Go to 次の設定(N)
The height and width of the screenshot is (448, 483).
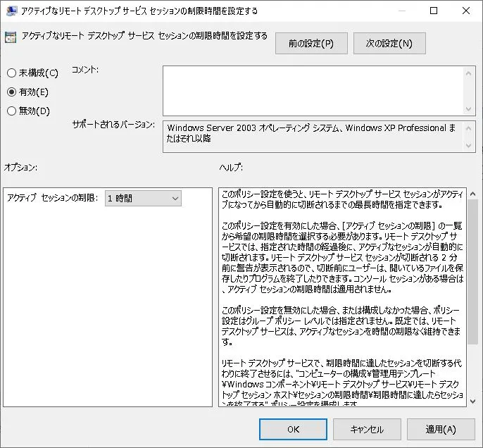[x=389, y=44]
